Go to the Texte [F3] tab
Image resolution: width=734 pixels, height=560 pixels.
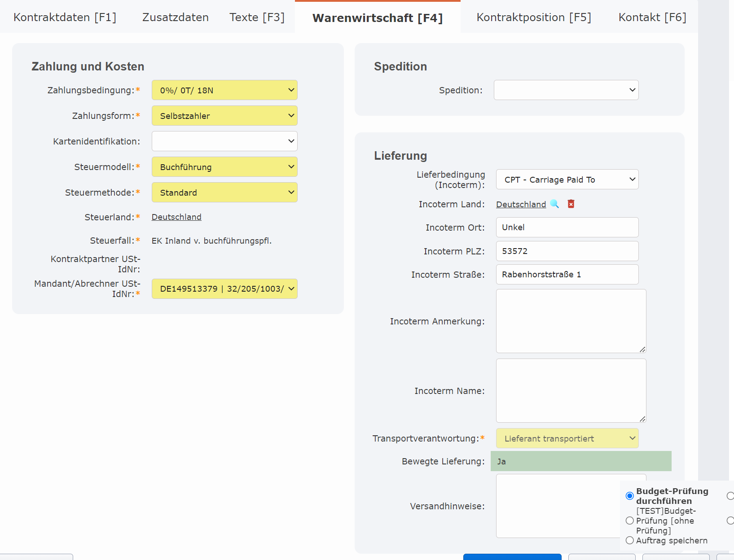(257, 17)
